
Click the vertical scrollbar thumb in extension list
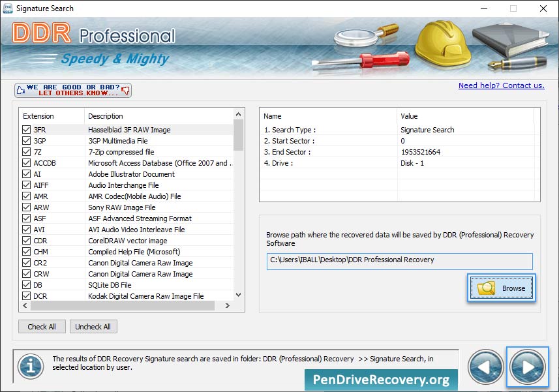tap(239, 135)
